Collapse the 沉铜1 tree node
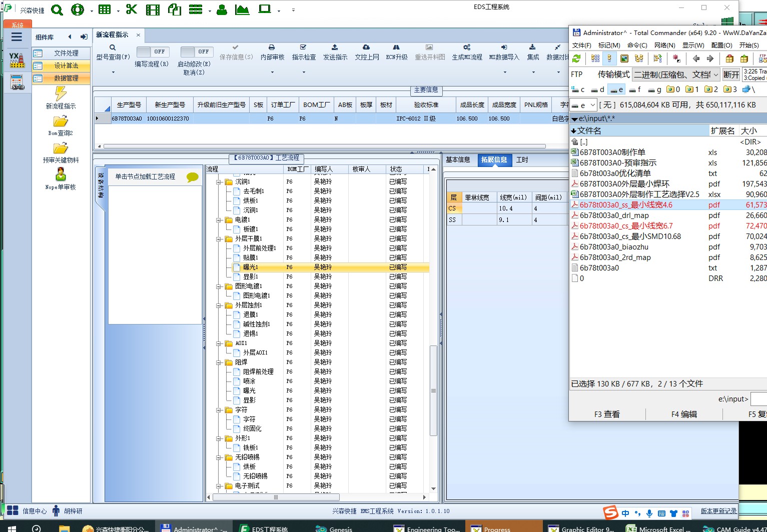Screen dimensions: 767x532 tap(219, 182)
